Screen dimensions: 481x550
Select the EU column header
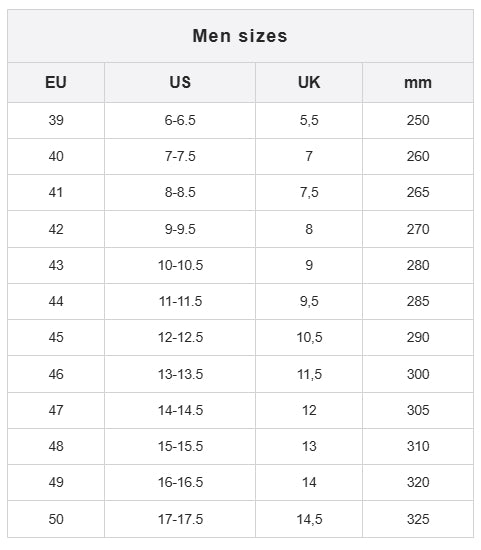coord(56,82)
